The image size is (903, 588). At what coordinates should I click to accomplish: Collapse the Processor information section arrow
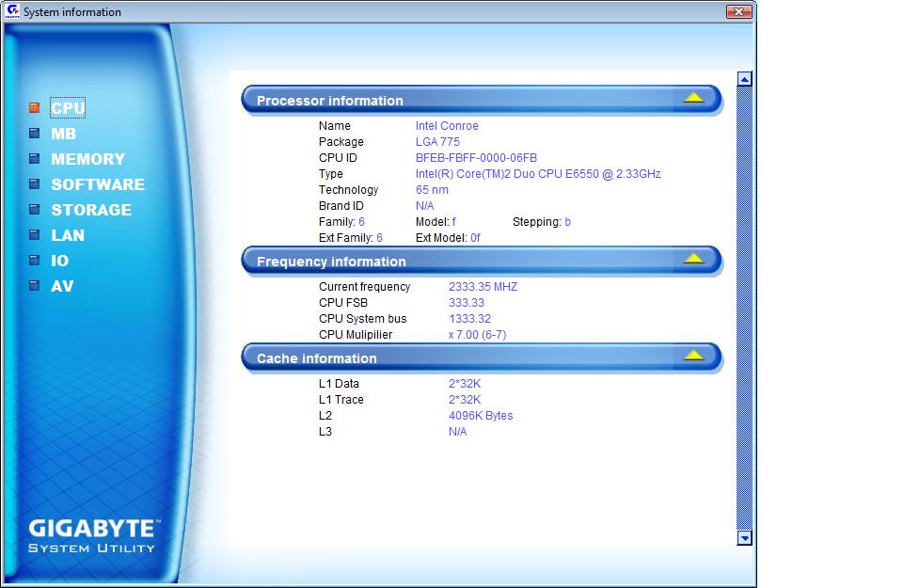click(693, 98)
